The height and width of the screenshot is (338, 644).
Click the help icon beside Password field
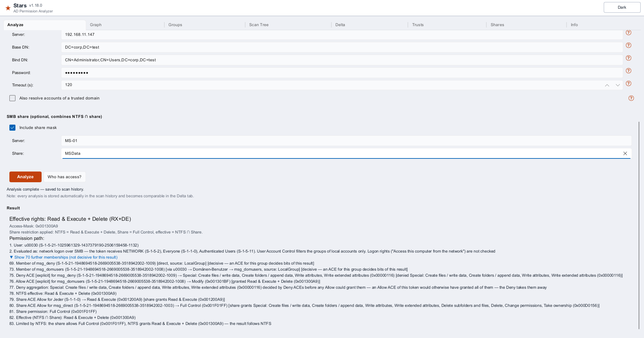(x=629, y=71)
